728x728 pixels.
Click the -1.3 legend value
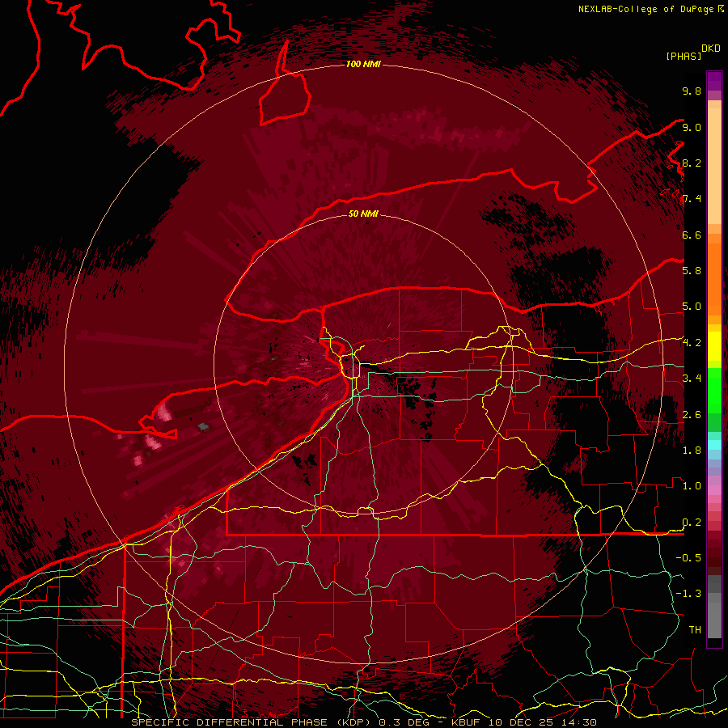pos(688,594)
